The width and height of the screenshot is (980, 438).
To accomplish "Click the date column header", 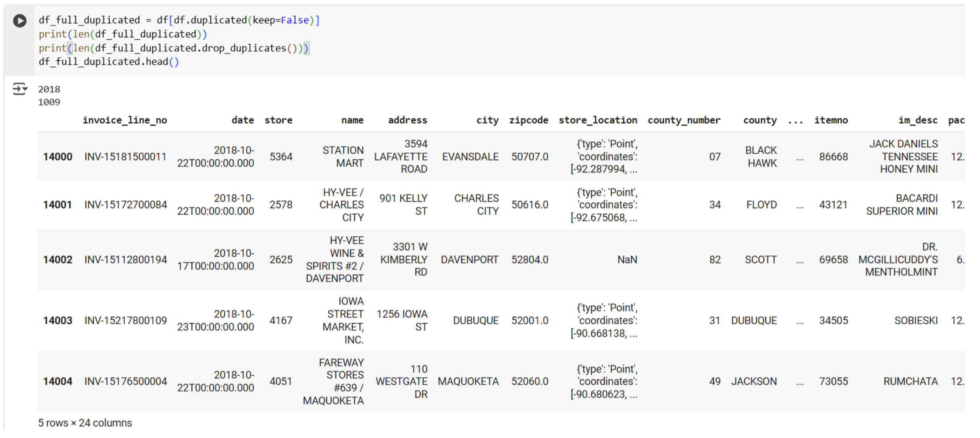I will [242, 120].
